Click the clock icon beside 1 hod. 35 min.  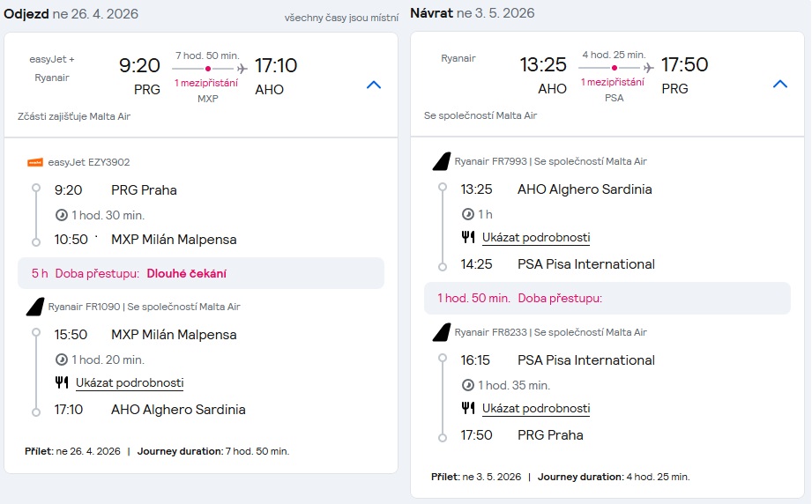click(468, 385)
